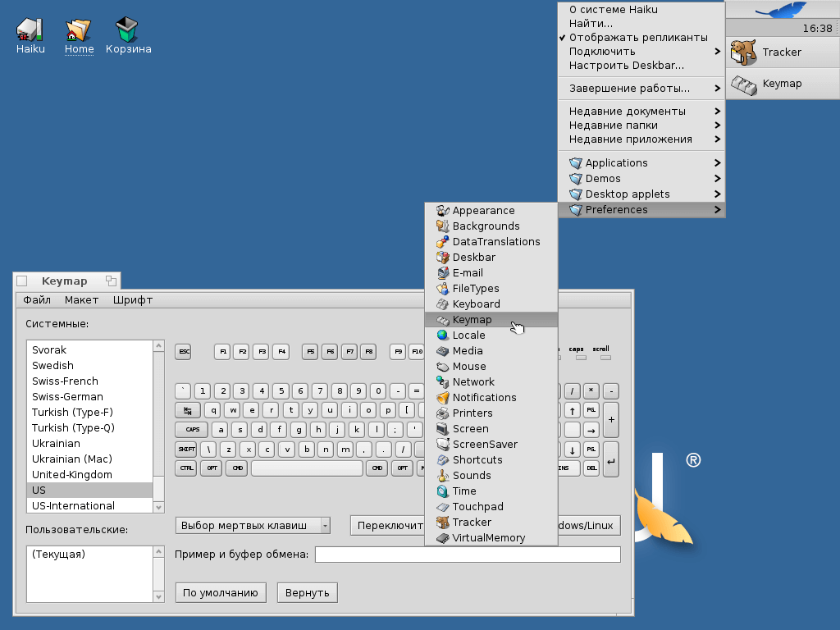Switch to Keymap in the Deskbar
This screenshot has width=840, height=630.
(783, 84)
